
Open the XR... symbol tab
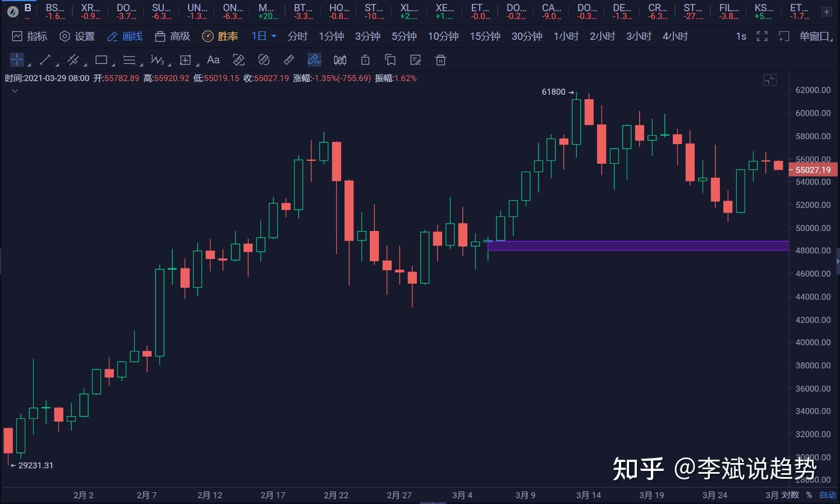coord(90,11)
